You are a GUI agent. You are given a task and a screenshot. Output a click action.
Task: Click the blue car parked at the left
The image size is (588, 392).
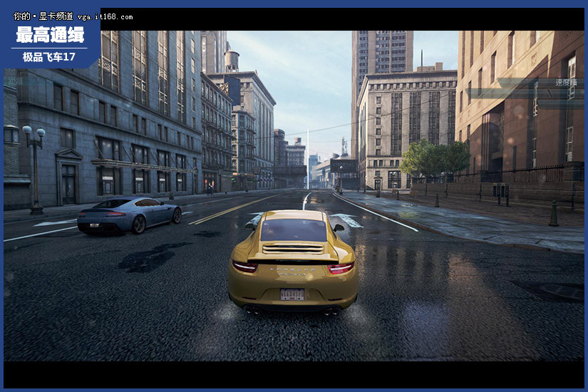[x=130, y=215]
